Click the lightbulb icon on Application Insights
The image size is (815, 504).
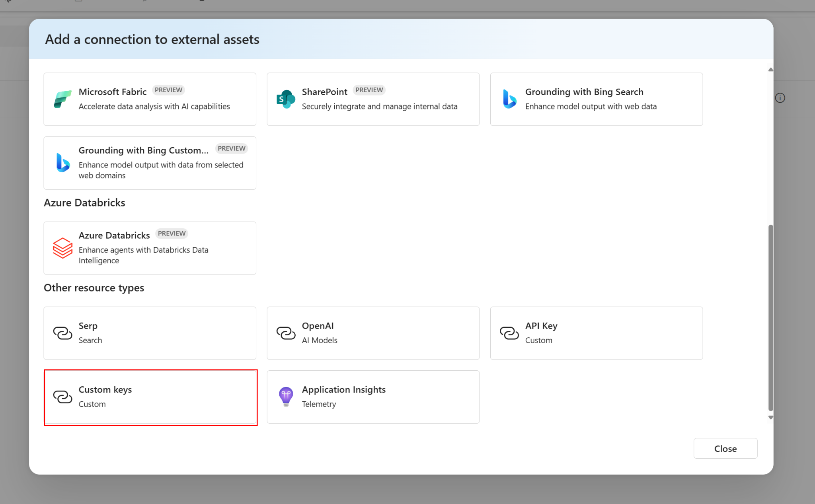click(286, 397)
